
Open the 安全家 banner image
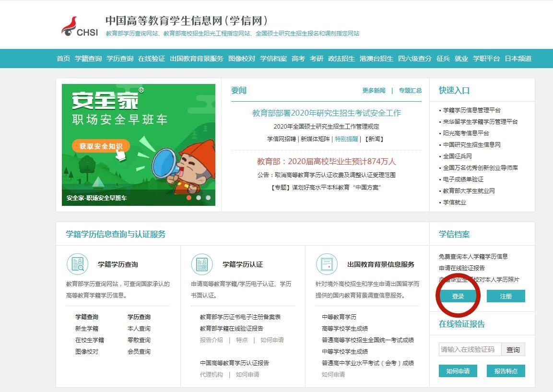tap(139, 145)
